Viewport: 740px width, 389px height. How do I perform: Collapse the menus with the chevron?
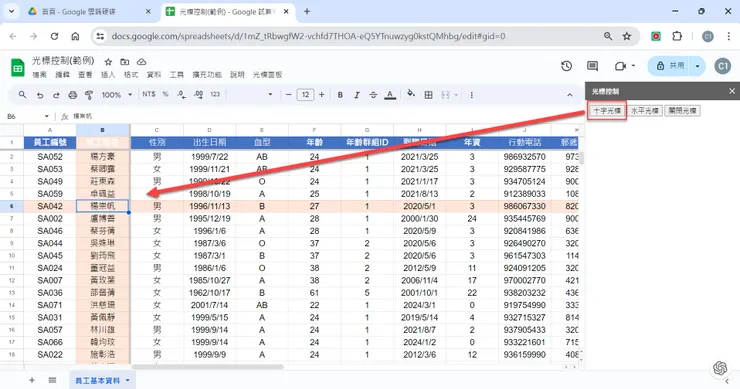tap(570, 95)
